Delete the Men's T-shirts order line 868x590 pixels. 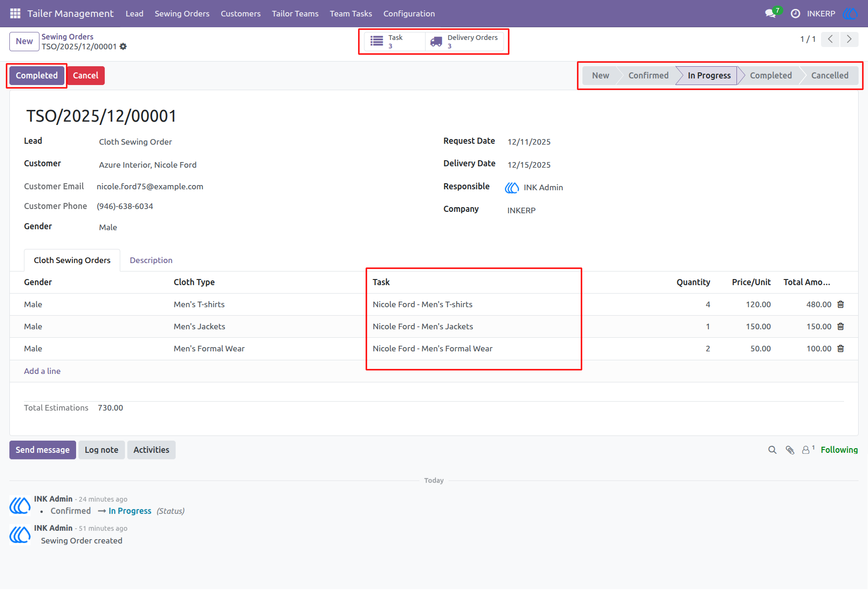[841, 304]
